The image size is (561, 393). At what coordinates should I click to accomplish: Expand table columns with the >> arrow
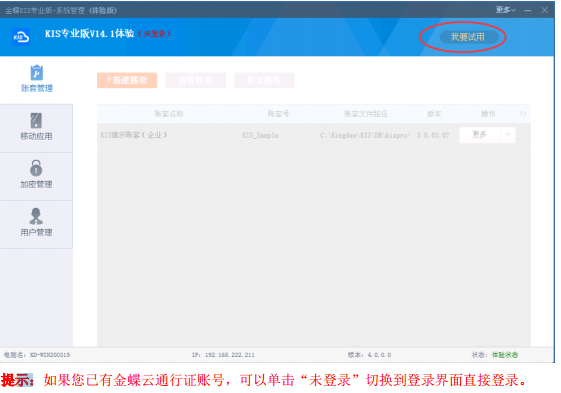coord(523,114)
